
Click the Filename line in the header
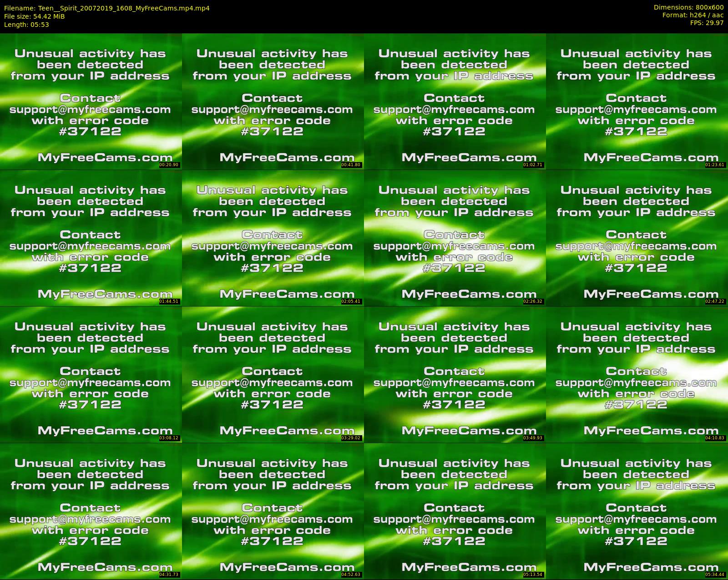[106, 8]
